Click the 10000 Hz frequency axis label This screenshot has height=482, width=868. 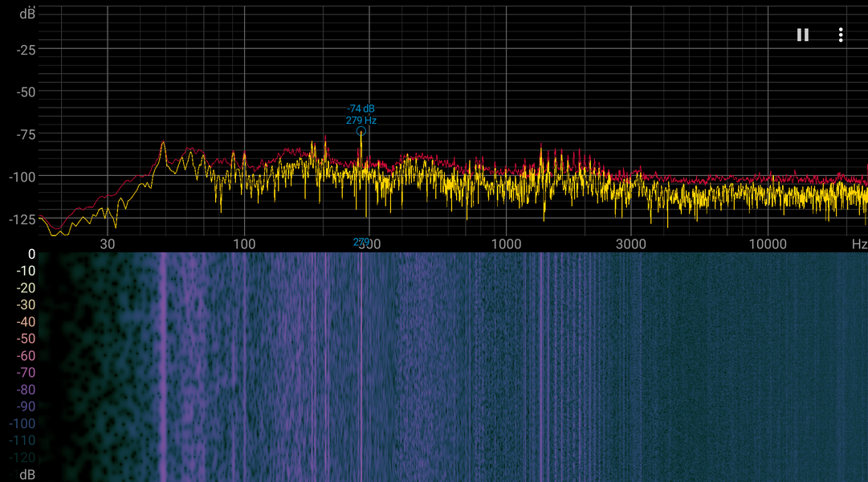pyautogui.click(x=768, y=244)
